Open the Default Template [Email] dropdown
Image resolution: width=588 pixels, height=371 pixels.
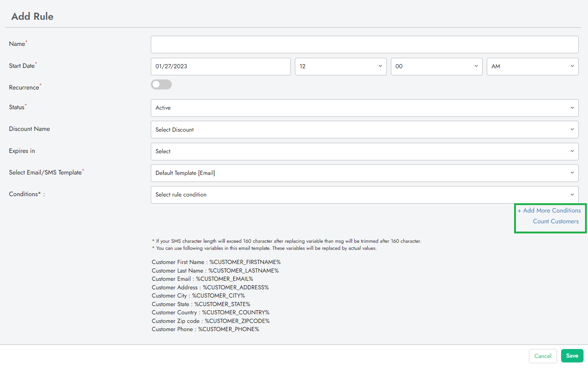(x=364, y=173)
